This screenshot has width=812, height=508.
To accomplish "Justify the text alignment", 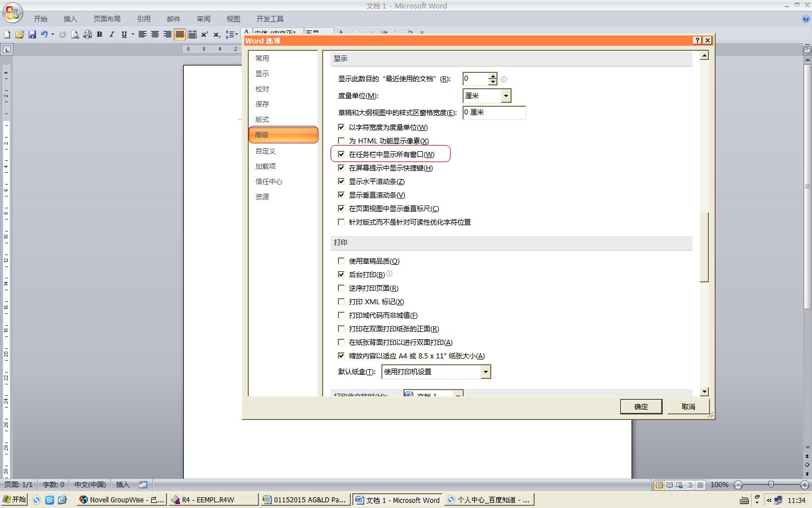I will click(180, 34).
